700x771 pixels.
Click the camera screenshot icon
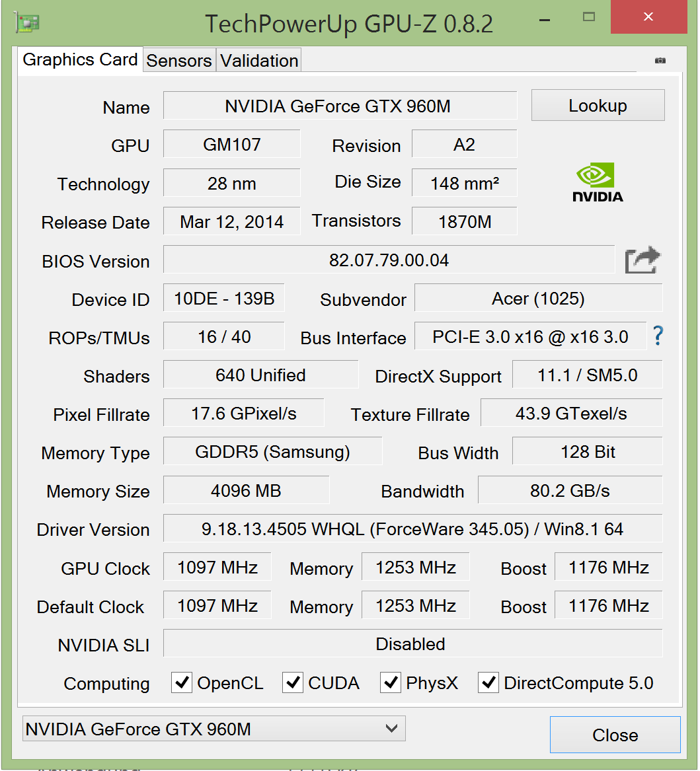pos(660,60)
